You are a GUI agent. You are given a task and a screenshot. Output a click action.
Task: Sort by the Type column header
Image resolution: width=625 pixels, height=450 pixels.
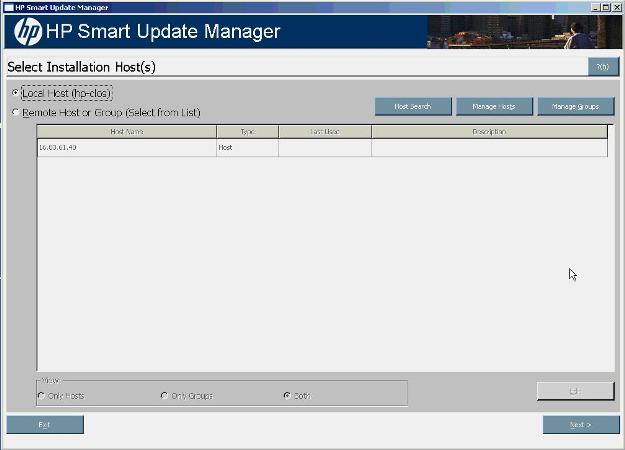click(247, 132)
